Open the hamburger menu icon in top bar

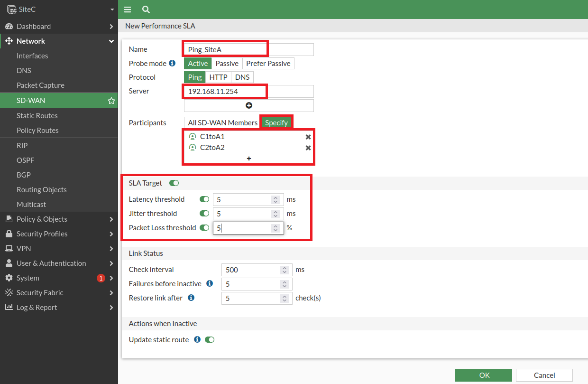coord(127,9)
